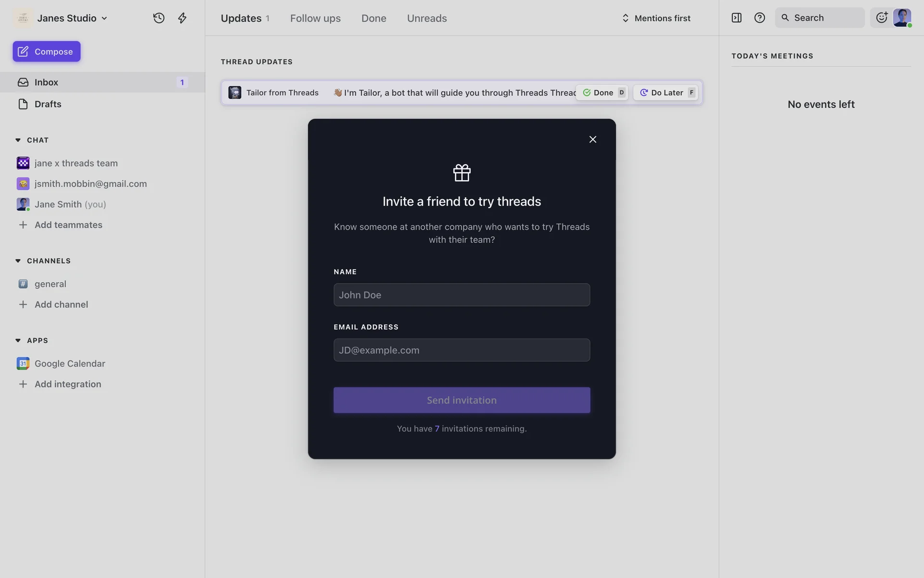
Task: Switch to the Follow ups tab
Action: pyautogui.click(x=315, y=18)
